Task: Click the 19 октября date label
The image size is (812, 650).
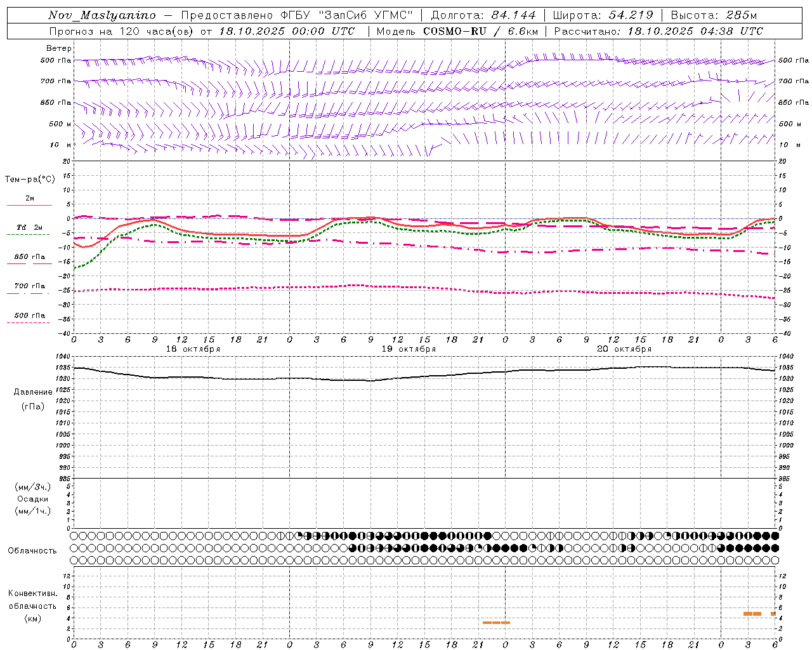Action: coord(409,349)
